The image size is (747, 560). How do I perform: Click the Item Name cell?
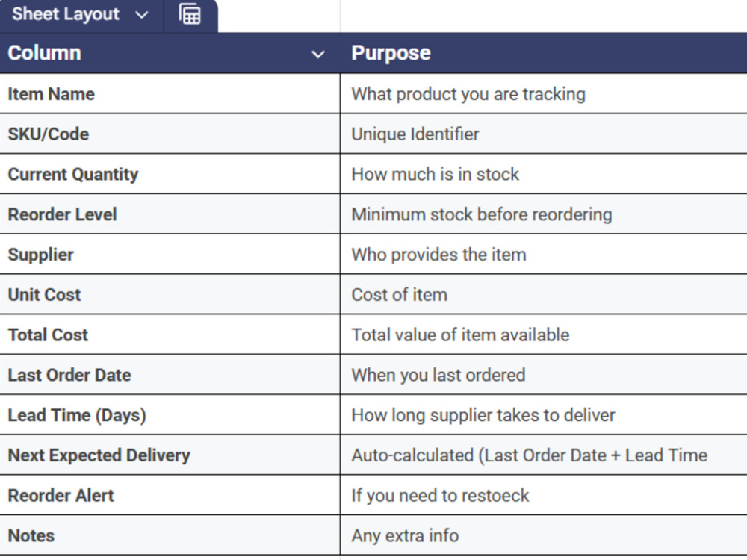click(x=170, y=94)
